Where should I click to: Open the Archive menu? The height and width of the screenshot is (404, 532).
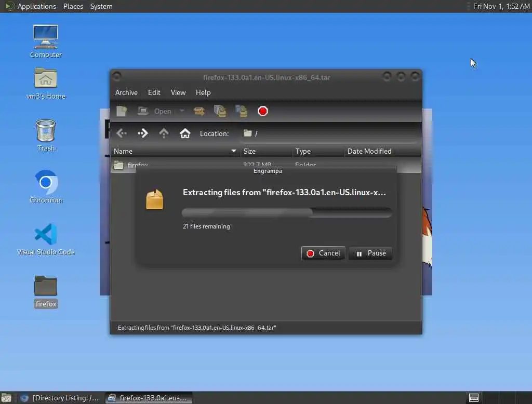point(126,92)
